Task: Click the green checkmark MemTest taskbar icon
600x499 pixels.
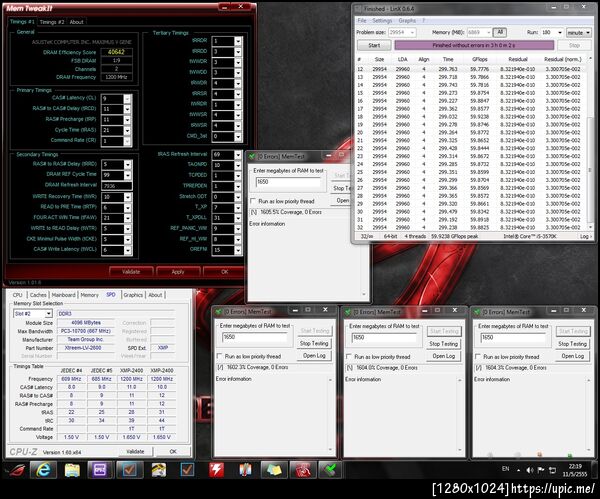Action: click(331, 470)
